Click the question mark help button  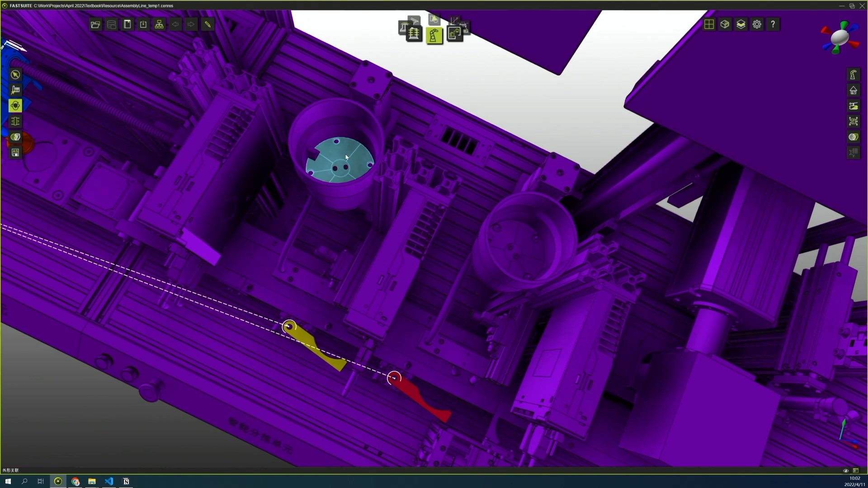click(x=773, y=24)
